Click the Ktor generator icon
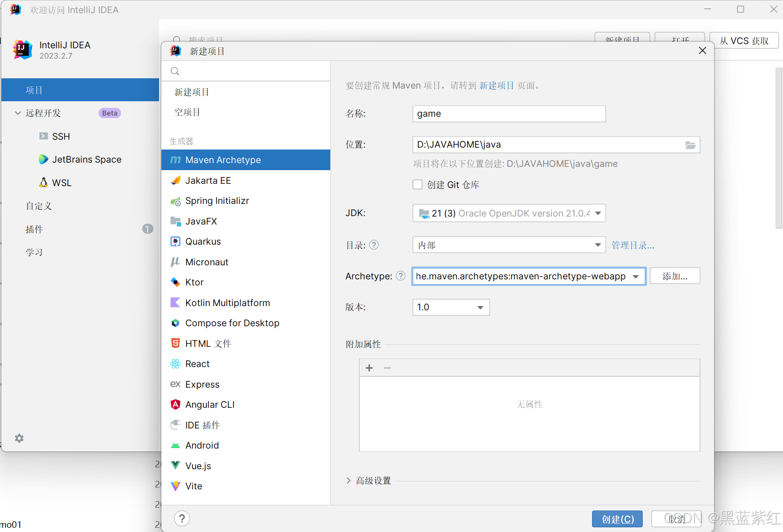This screenshot has height=532, width=783. [175, 282]
